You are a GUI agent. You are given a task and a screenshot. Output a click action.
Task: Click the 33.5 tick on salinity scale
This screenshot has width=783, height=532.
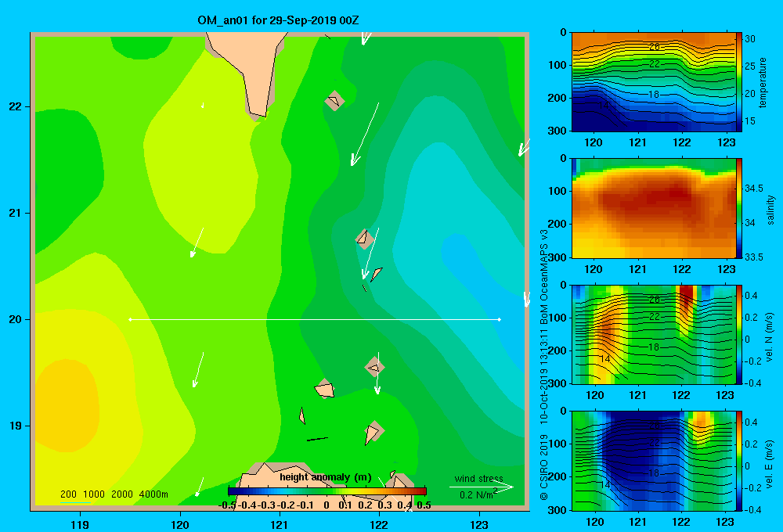click(x=754, y=257)
